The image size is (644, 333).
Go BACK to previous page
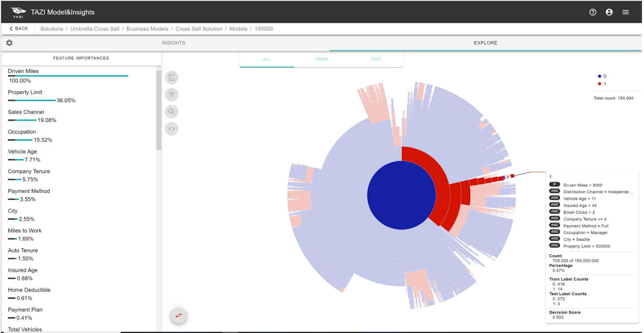19,29
